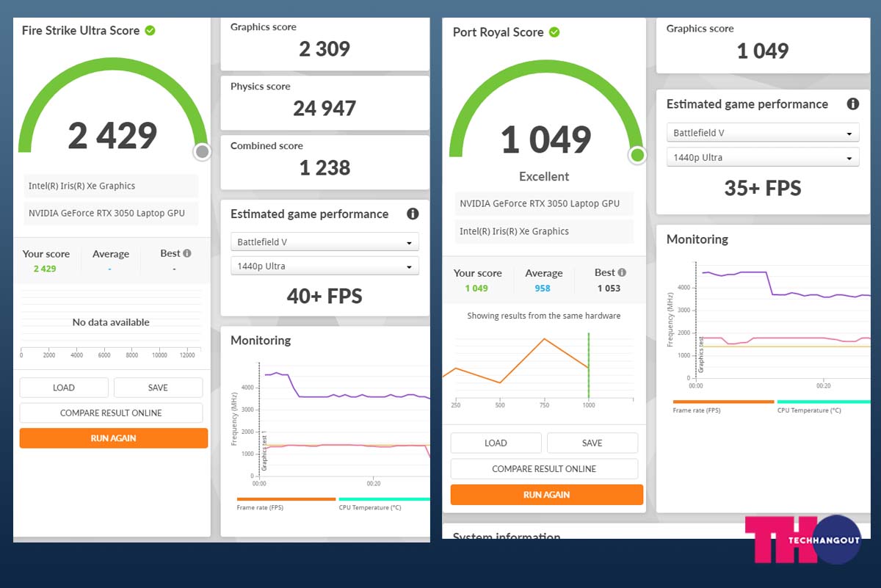Click Combined score 1 238 value
Image resolution: width=881 pixels, height=588 pixels.
pyautogui.click(x=325, y=168)
